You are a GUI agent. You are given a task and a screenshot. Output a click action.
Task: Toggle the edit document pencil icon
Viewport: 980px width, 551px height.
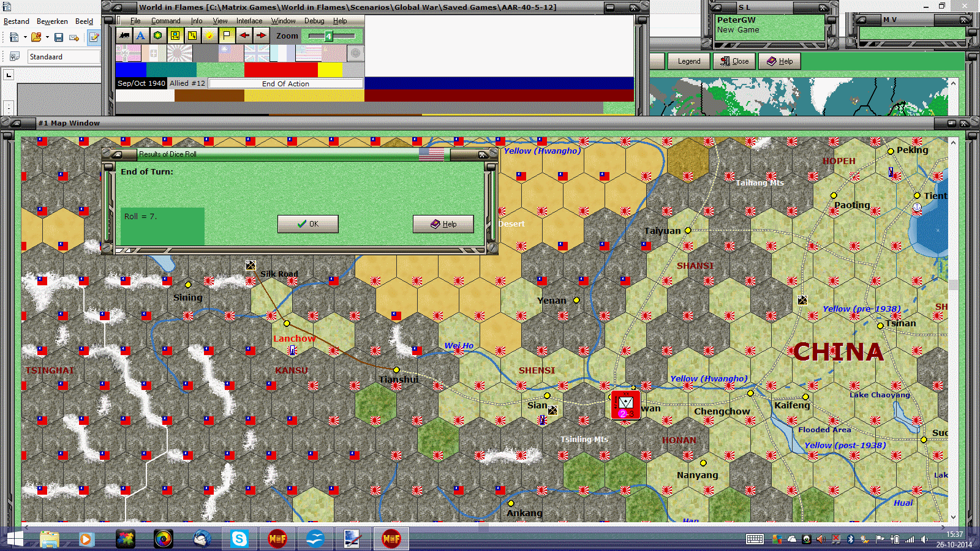click(94, 37)
